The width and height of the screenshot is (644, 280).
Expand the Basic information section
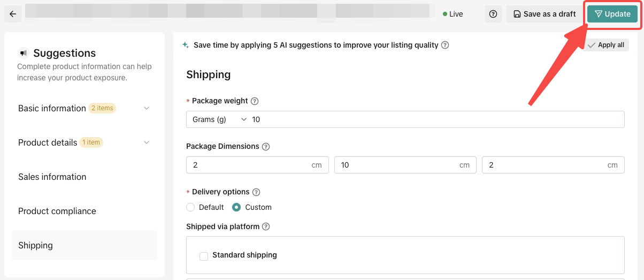pos(147,108)
